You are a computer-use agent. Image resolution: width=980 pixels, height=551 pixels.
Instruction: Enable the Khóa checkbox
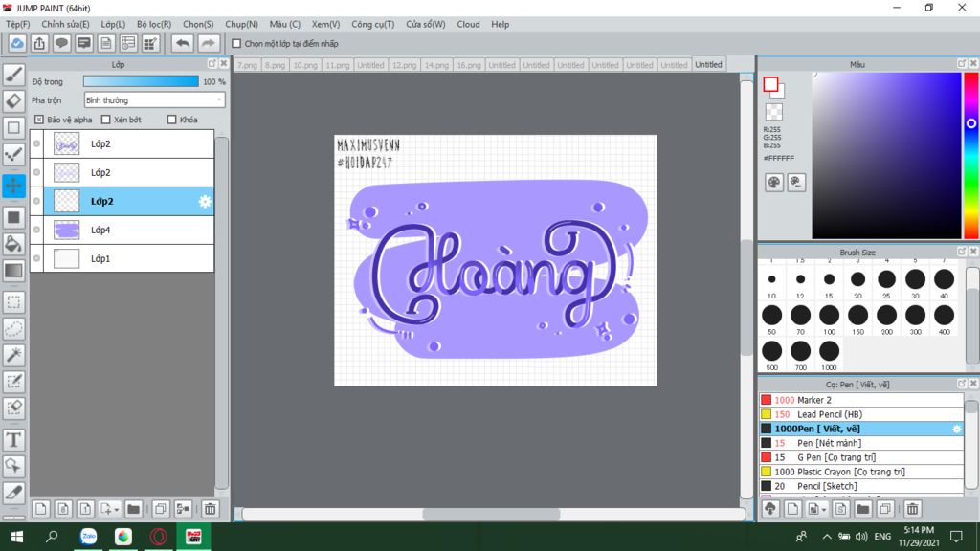point(172,120)
